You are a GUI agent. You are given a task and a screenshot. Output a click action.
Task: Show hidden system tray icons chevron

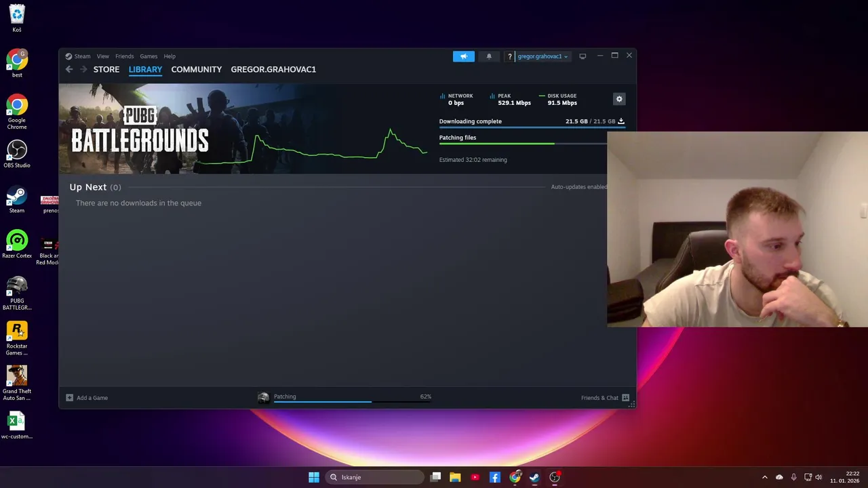tap(765, 477)
